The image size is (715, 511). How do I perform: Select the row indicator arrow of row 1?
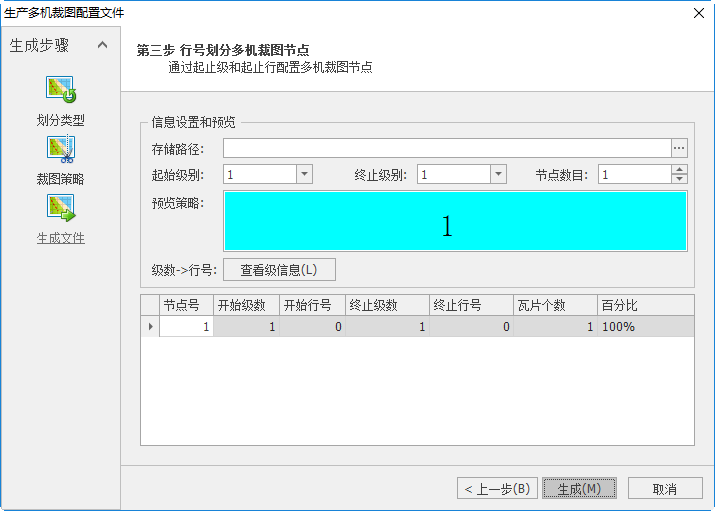tap(150, 326)
